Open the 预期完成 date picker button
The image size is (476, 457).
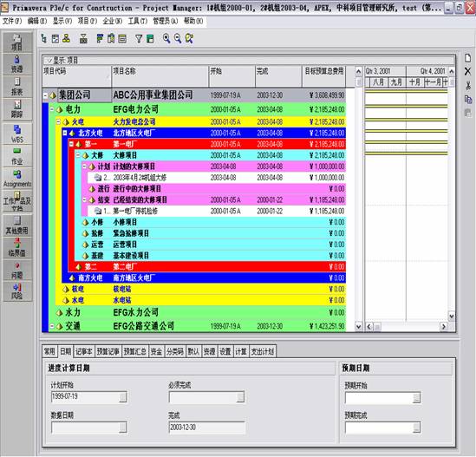(x=417, y=428)
